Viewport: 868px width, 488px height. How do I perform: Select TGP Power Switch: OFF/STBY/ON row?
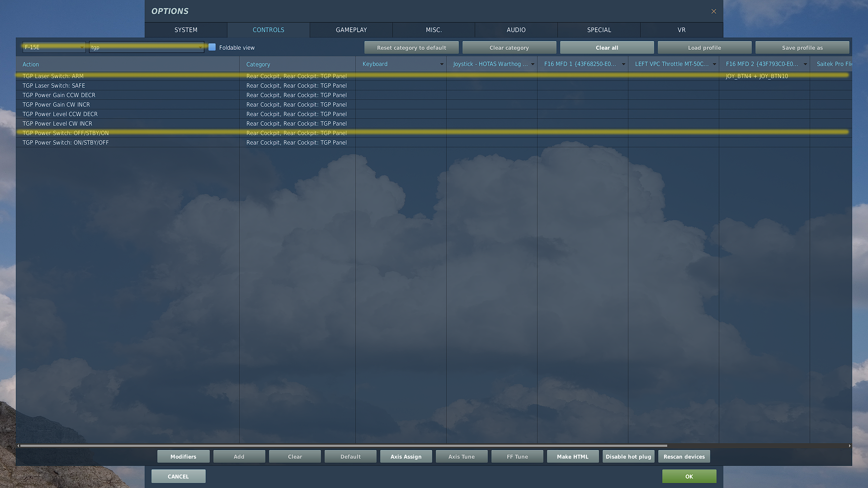coord(434,133)
